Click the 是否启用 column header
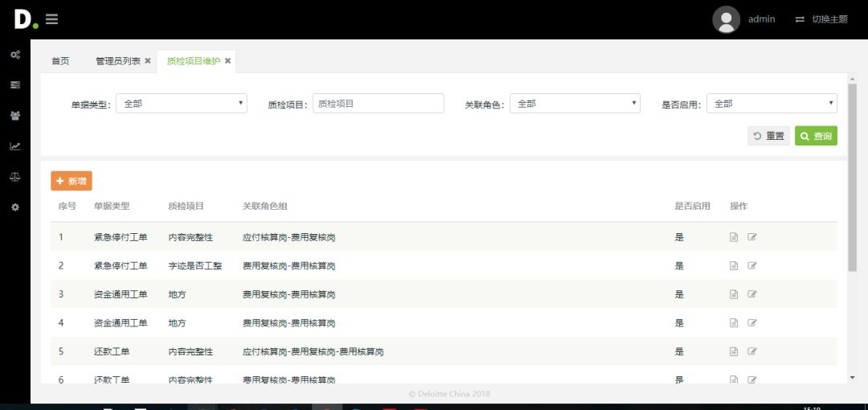This screenshot has height=410, width=868. (x=692, y=206)
